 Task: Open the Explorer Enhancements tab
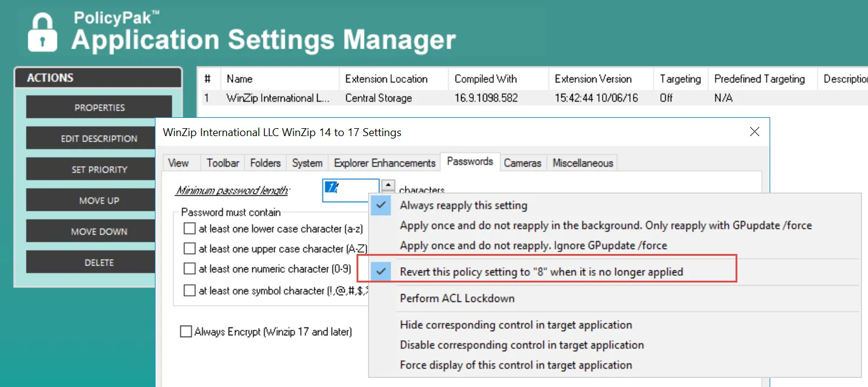pyautogui.click(x=384, y=163)
